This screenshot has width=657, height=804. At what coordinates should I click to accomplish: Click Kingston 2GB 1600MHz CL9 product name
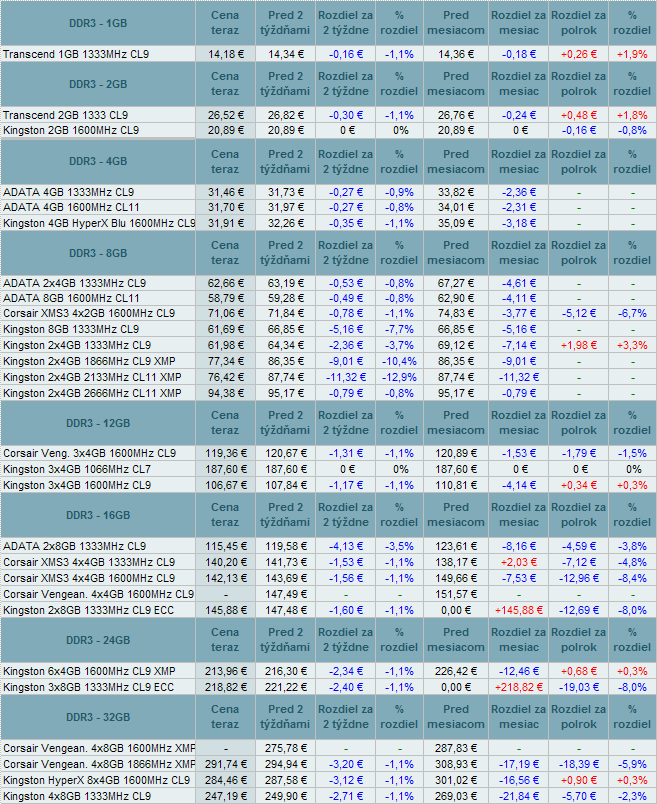click(71, 130)
